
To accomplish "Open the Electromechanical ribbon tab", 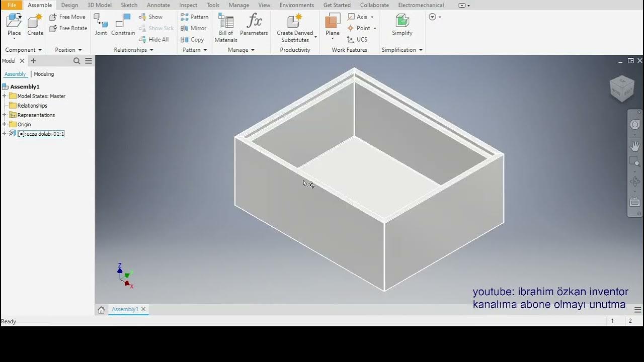I will [x=421, y=5].
